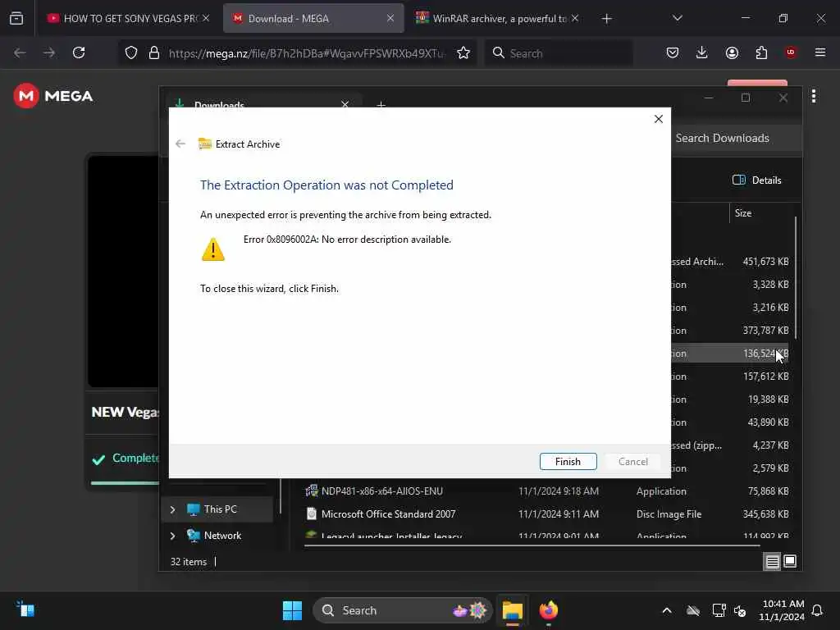Click the uBlock Origin extension icon

(x=791, y=52)
